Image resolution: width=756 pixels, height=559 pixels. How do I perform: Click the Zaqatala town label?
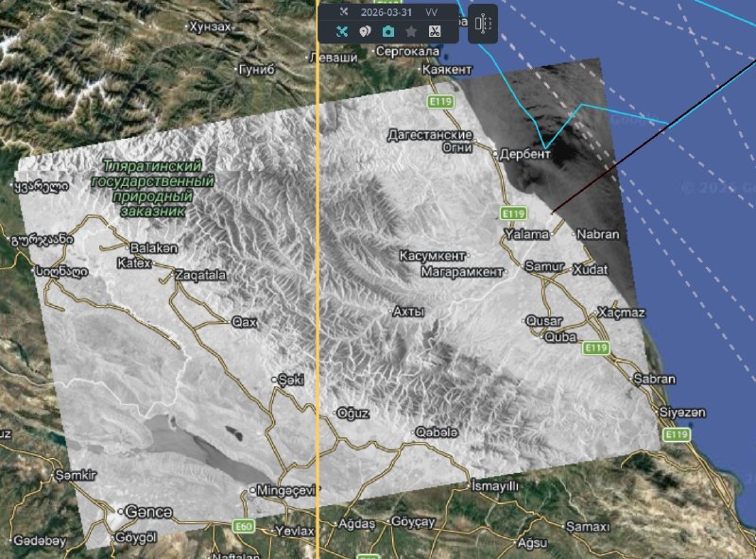coord(200,276)
